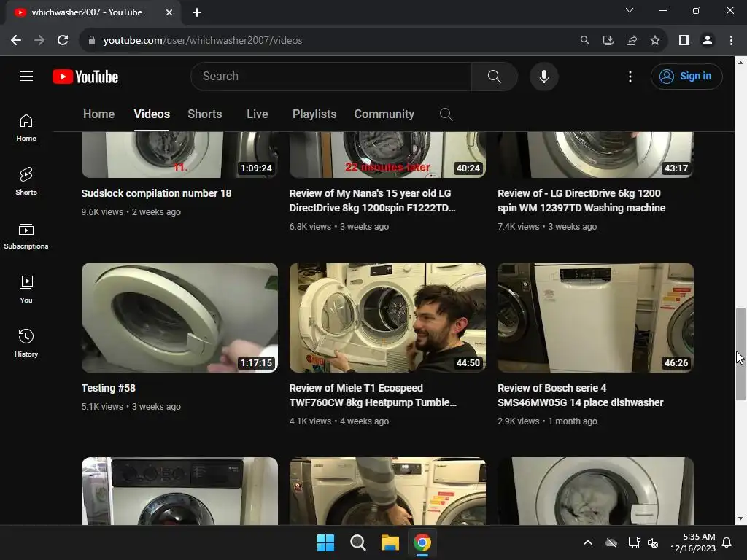Click the browser forward arrow
This screenshot has width=747, height=560.
(x=39, y=41)
